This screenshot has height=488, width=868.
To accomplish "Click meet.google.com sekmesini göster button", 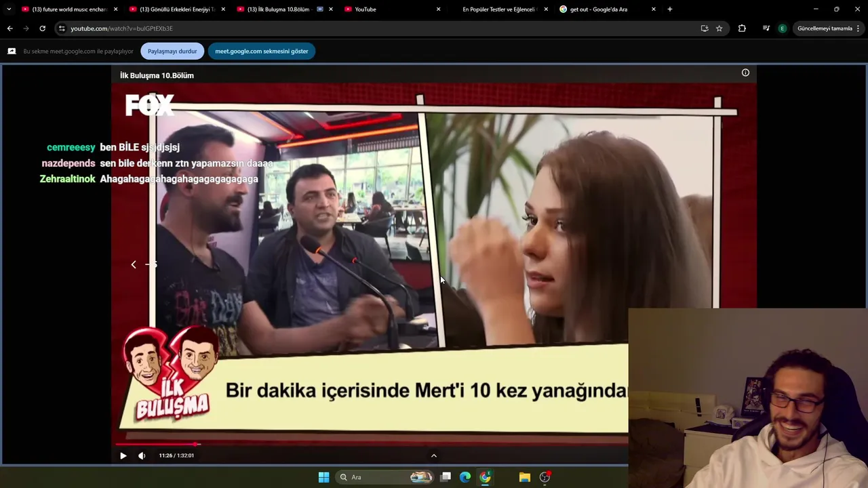I will 262,51.
